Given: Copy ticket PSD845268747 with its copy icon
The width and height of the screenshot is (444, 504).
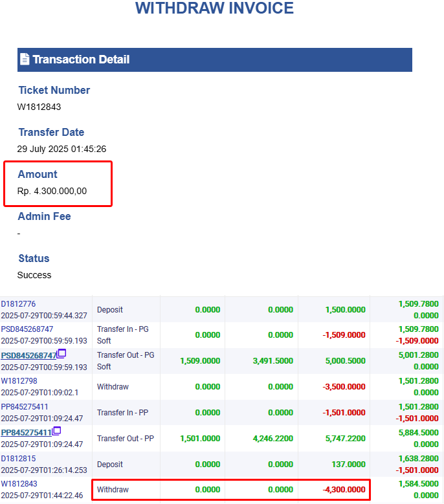Looking at the screenshot, I should (x=61, y=353).
